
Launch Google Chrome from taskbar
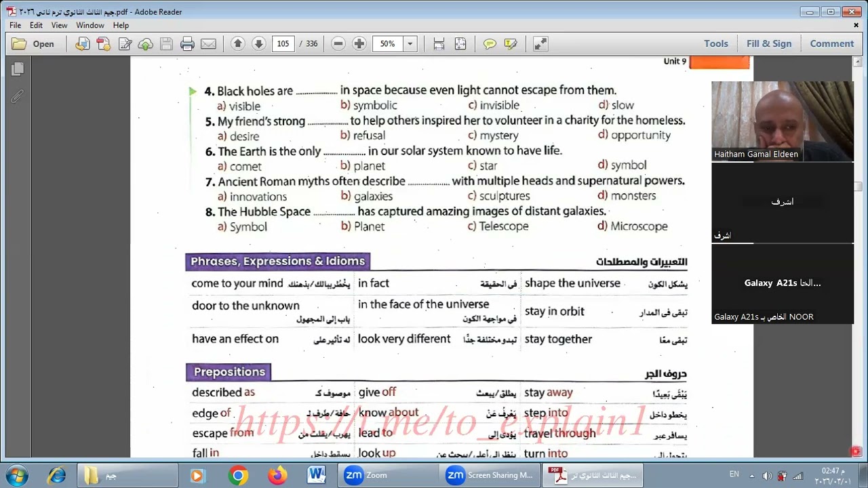click(x=238, y=475)
